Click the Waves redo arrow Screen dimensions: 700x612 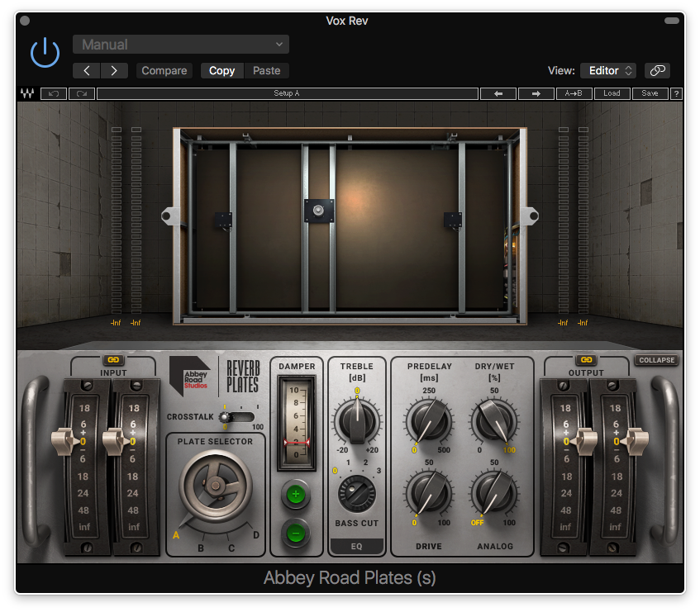coord(82,93)
